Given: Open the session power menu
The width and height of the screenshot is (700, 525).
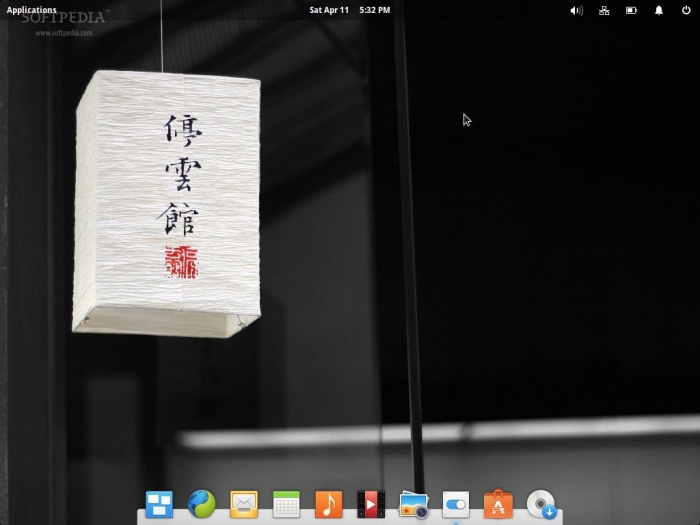Looking at the screenshot, I should (x=686, y=10).
